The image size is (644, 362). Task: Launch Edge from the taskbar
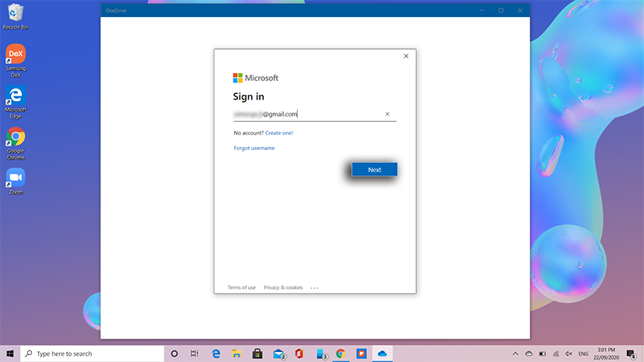point(215,353)
